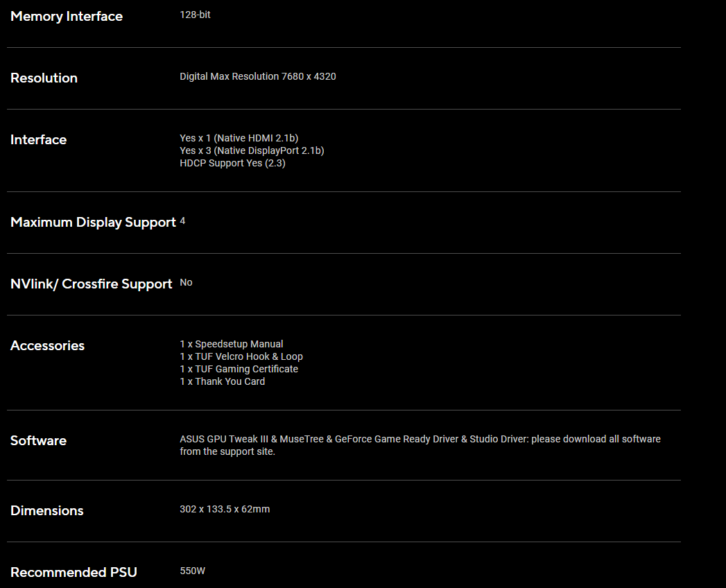Click the Memory Interface heading
Screen dimensions: 726x588
[67, 17]
